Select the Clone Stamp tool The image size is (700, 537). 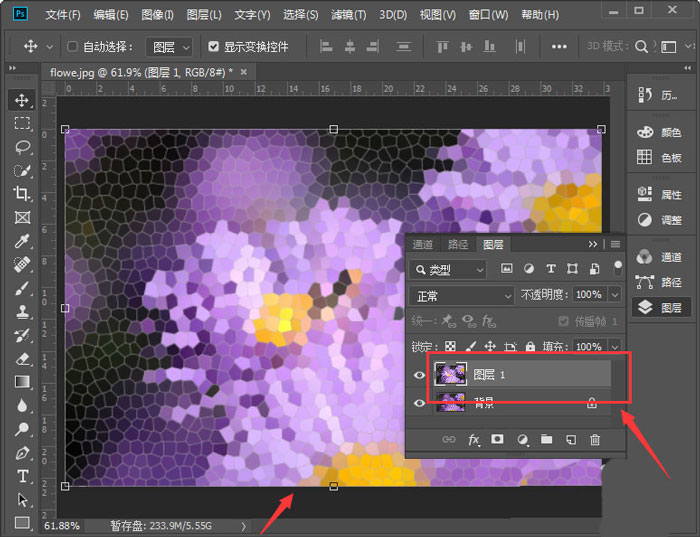tap(21, 312)
